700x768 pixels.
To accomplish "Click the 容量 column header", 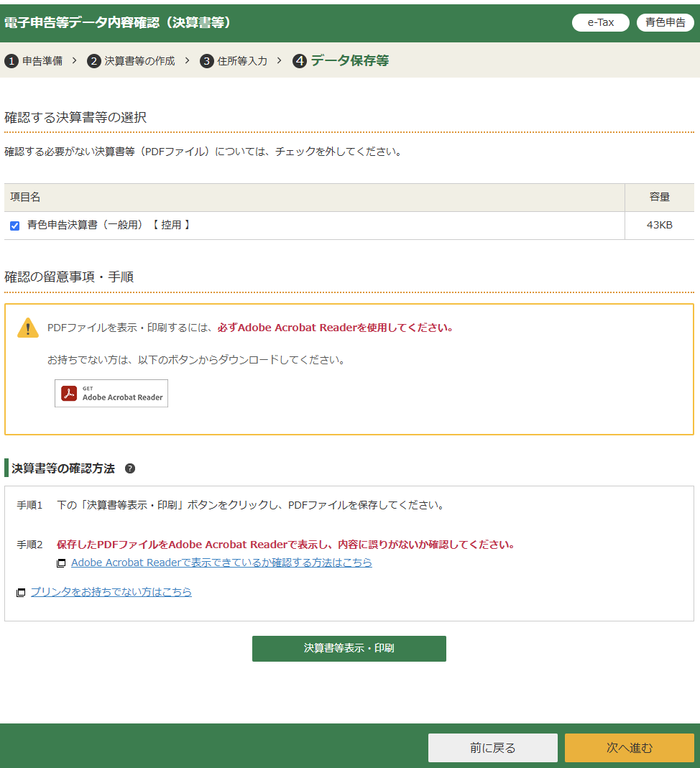I will [x=659, y=198].
